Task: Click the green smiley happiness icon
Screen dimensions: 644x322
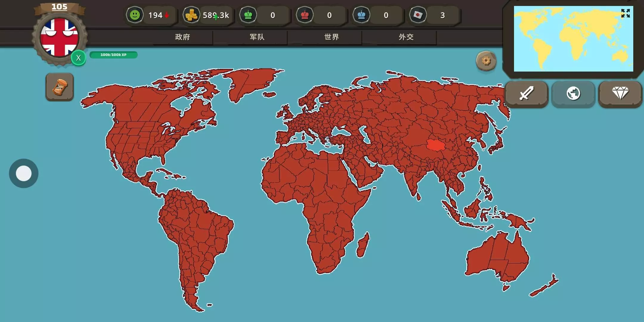Action: [135, 15]
